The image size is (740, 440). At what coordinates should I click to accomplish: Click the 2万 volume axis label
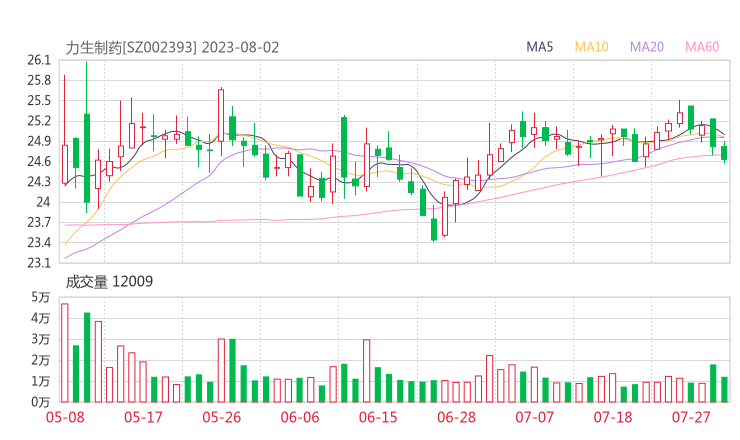[41, 360]
